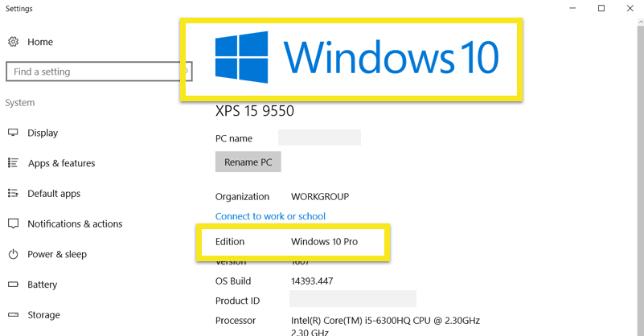Click the Notifications & actions speech-bubble icon

click(x=13, y=223)
